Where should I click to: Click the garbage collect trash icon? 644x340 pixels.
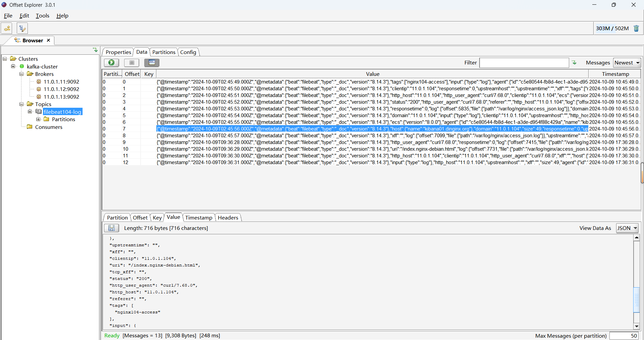coord(636,29)
